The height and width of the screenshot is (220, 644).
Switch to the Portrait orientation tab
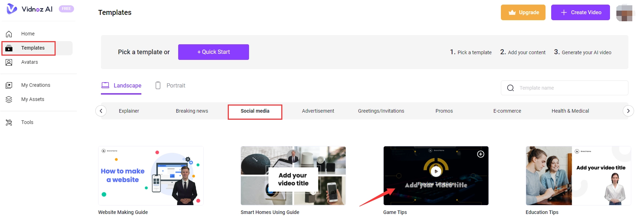click(170, 85)
